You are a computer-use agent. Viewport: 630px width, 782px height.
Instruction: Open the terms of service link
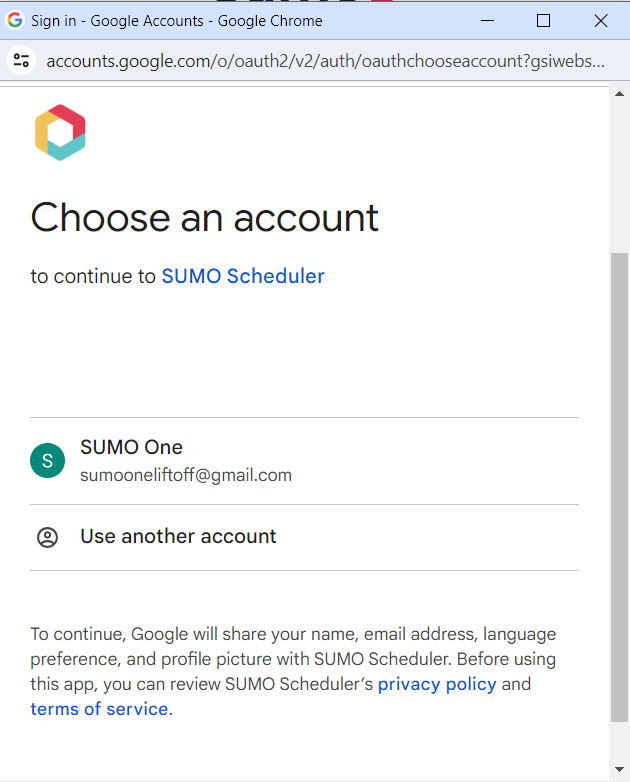point(99,709)
